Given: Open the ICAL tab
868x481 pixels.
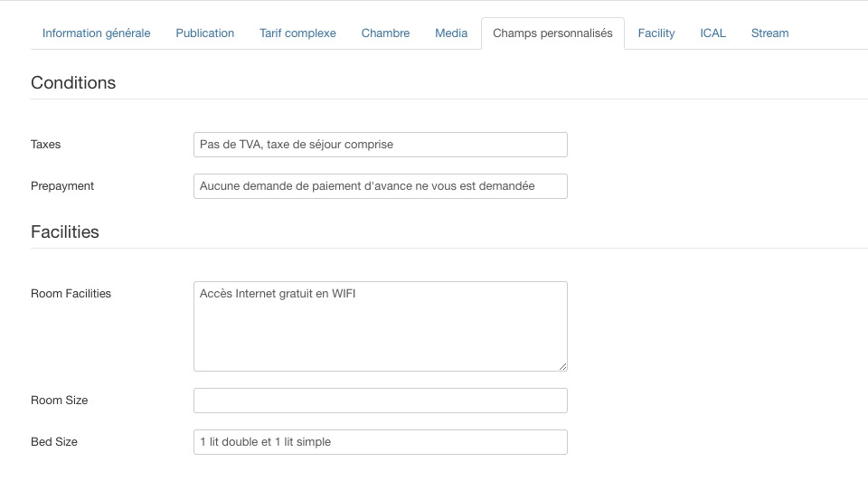Looking at the screenshot, I should coord(712,33).
